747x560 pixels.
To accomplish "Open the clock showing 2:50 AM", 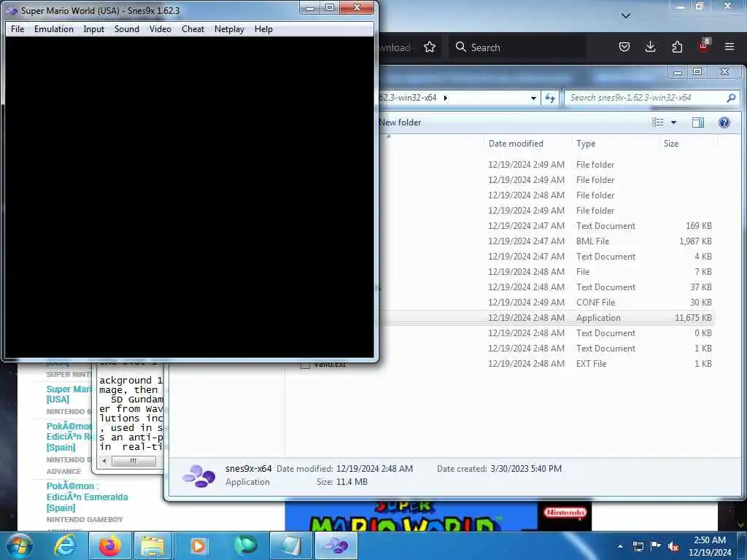I will [710, 545].
